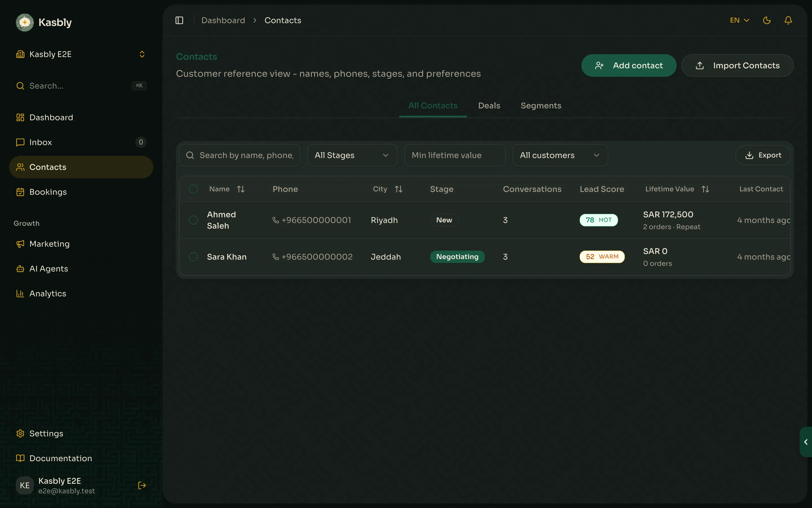Click the Documentation book icon
Viewport: 812px width, 508px height.
click(20, 458)
